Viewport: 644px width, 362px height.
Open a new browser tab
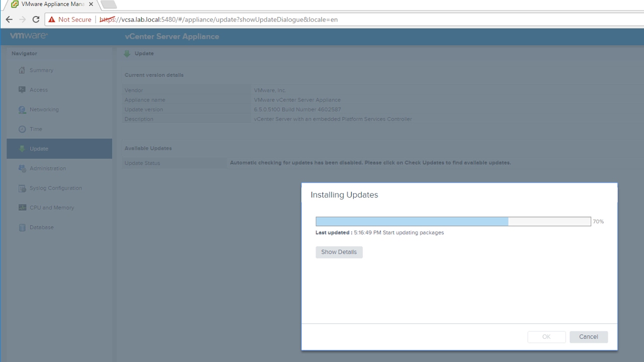[109, 5]
